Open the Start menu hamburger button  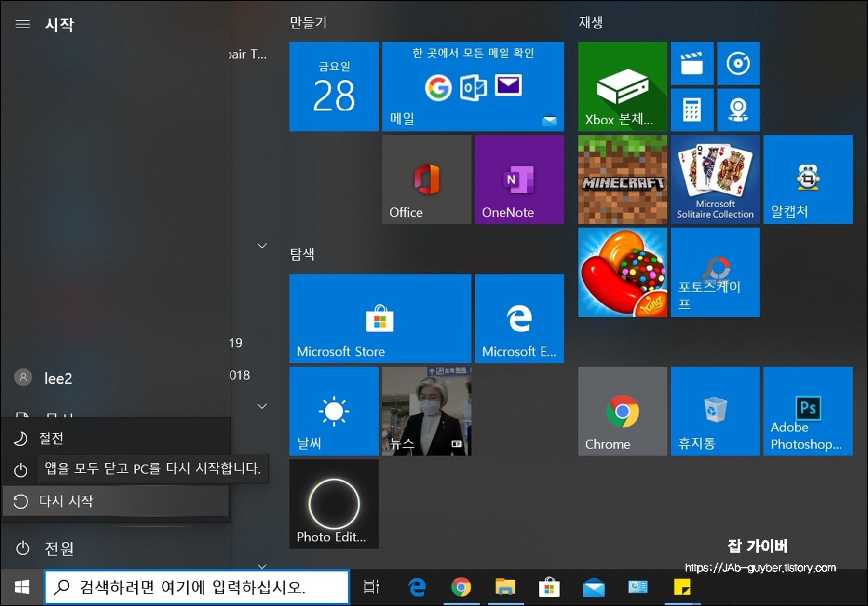(22, 23)
